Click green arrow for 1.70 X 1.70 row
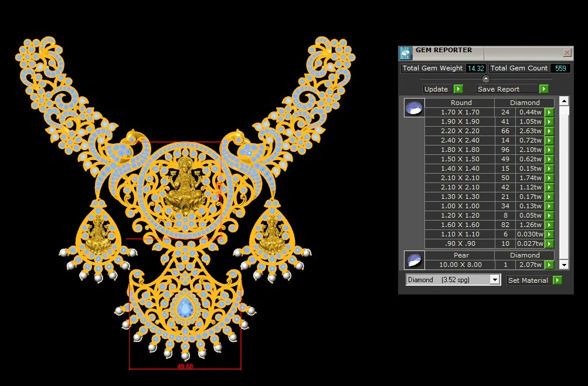 (x=549, y=112)
